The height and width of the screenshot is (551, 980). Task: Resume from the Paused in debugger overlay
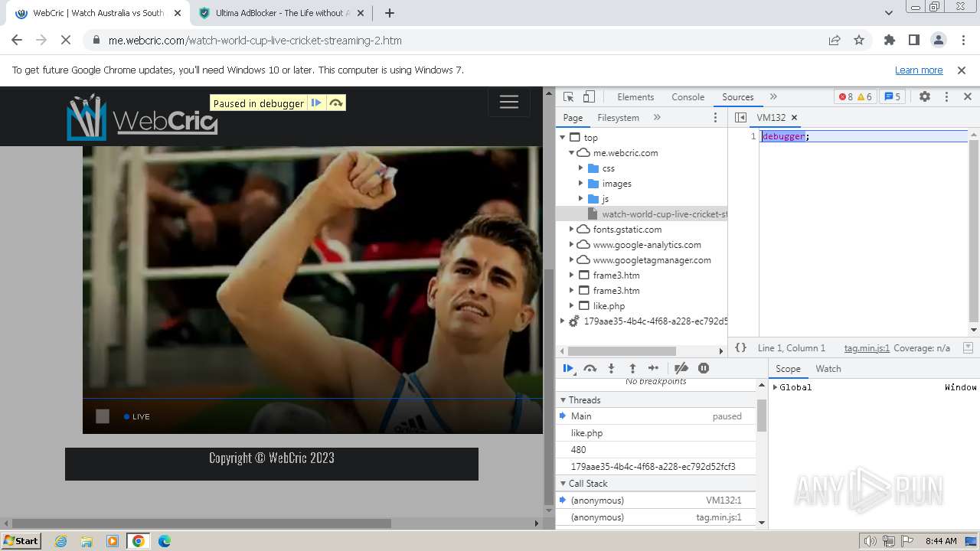[x=316, y=103]
